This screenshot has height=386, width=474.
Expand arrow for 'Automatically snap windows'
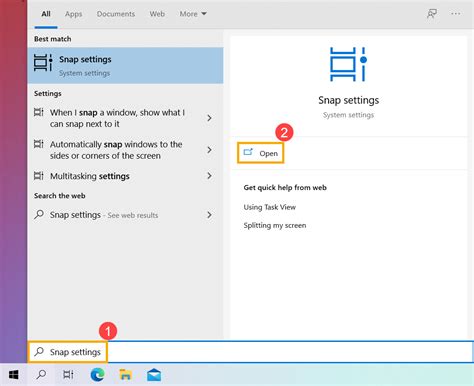click(209, 150)
